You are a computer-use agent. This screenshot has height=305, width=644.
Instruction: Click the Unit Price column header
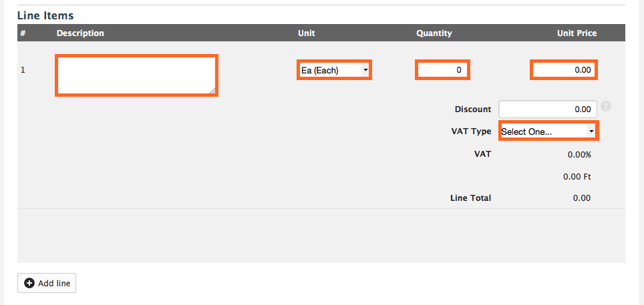tap(577, 33)
